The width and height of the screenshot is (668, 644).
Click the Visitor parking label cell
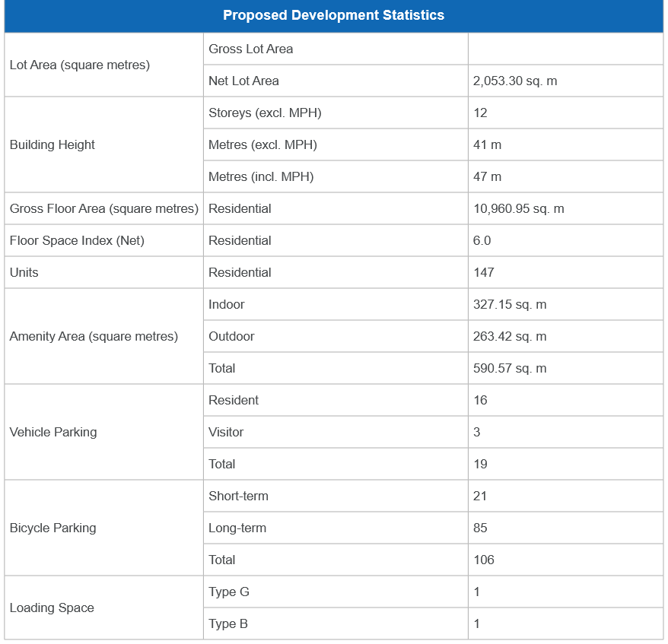pos(226,433)
